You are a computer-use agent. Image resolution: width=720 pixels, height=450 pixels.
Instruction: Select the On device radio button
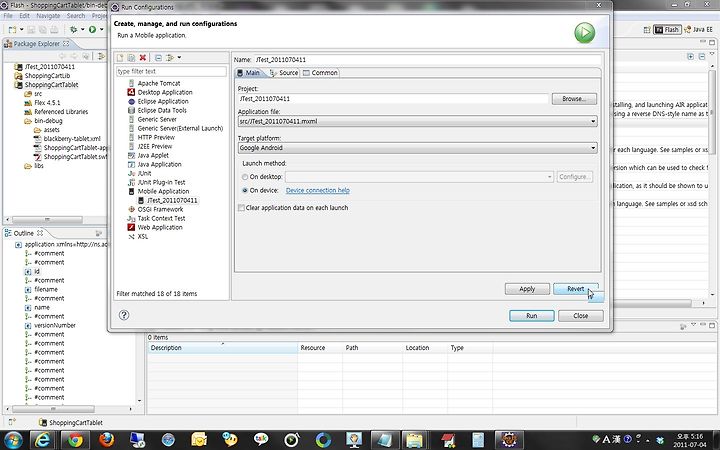click(245, 191)
